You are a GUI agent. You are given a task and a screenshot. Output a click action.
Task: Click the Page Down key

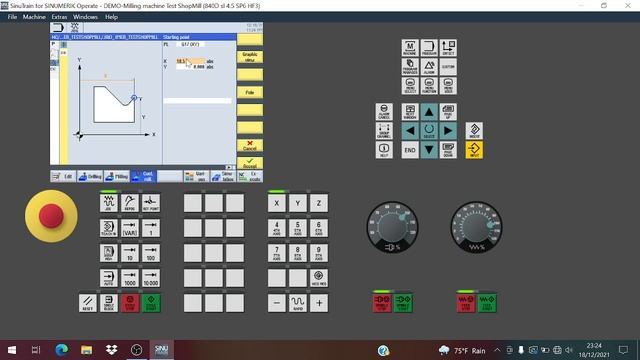[x=448, y=150]
